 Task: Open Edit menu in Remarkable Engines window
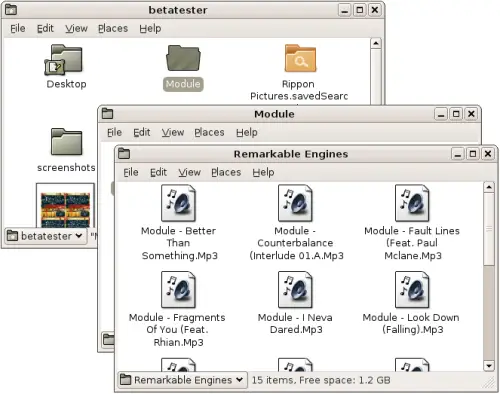pos(158,172)
